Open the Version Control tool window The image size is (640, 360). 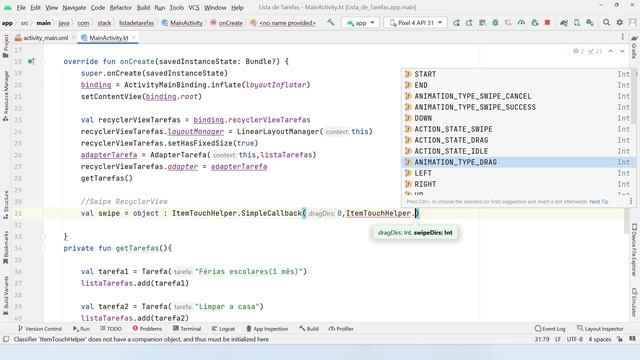[x=40, y=329]
